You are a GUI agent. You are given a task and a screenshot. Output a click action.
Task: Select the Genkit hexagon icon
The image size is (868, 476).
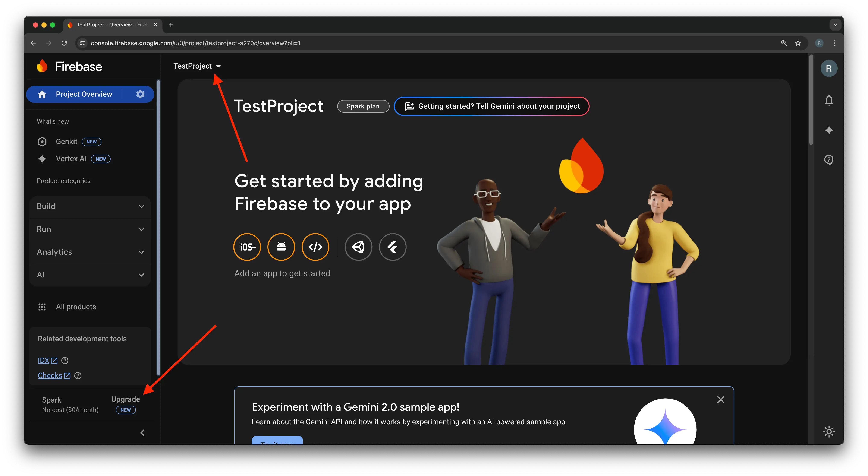point(42,142)
